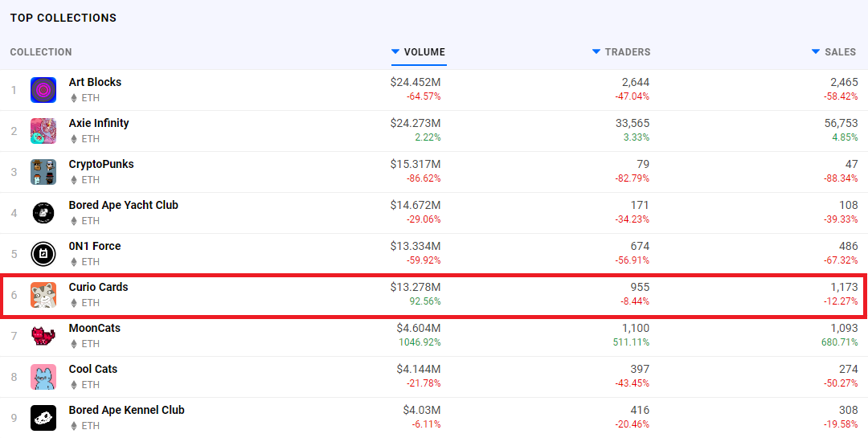Viewport: 868px width, 438px height.
Task: Click the TOP COLLECTIONS heading
Action: (x=63, y=18)
